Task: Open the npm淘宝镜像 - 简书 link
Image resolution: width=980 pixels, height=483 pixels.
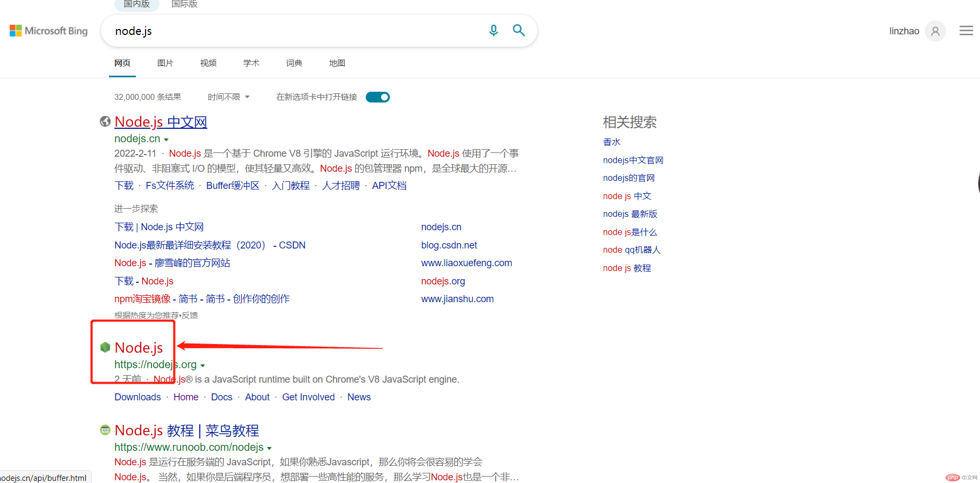Action: pyautogui.click(x=202, y=299)
